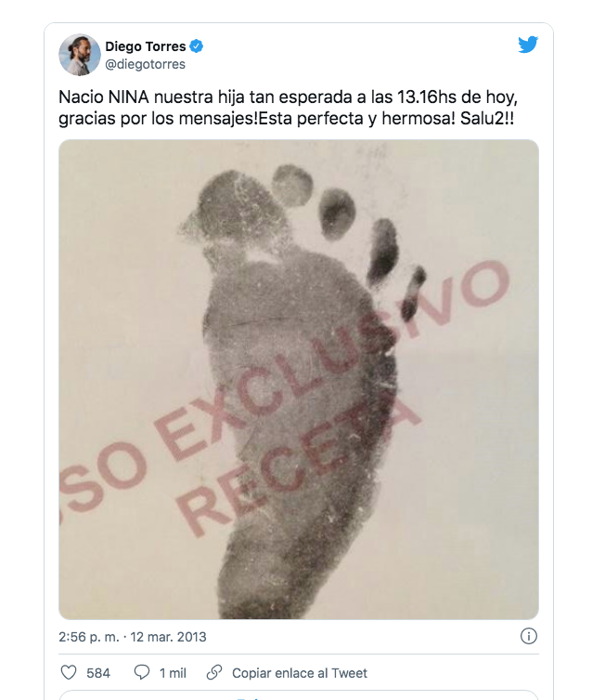Click the RECETA watermark on the photo
Viewport: 605px width, 700px height.
pos(298,466)
